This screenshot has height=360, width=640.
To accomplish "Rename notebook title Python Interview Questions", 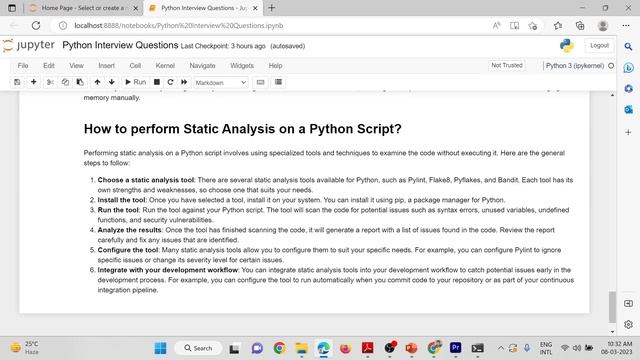I will 120,45.
